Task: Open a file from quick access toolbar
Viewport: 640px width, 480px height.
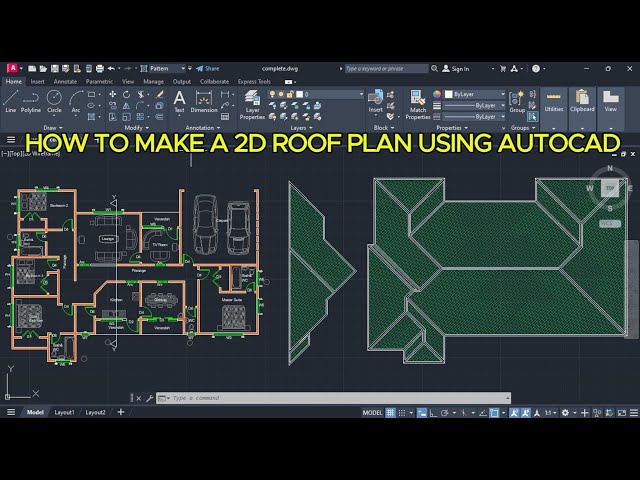Action: click(43, 69)
